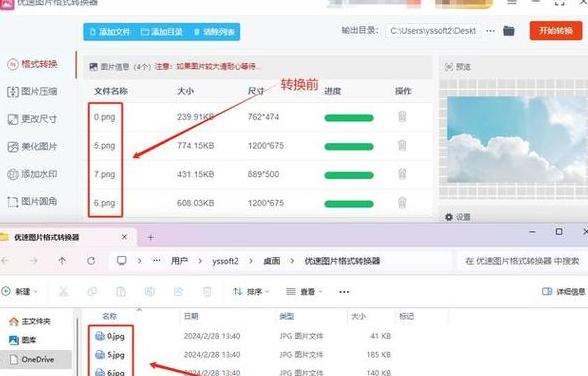Image resolution: width=588 pixels, height=376 pixels.
Task: Expand the chevron after 用户 breadcrumb
Action: pyautogui.click(x=200, y=261)
